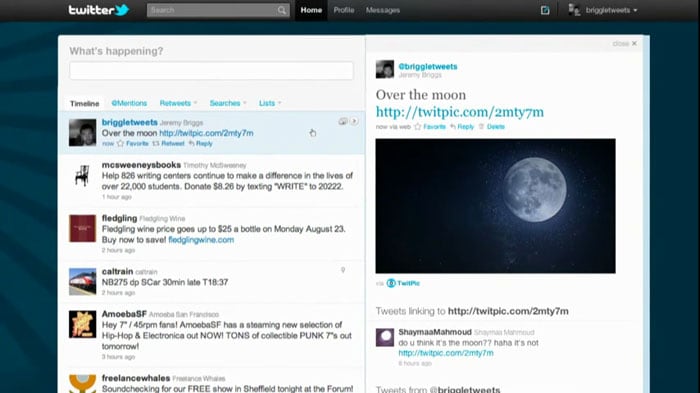Go to Home in top navigation
This screenshot has width=700, height=393.
pyautogui.click(x=311, y=10)
